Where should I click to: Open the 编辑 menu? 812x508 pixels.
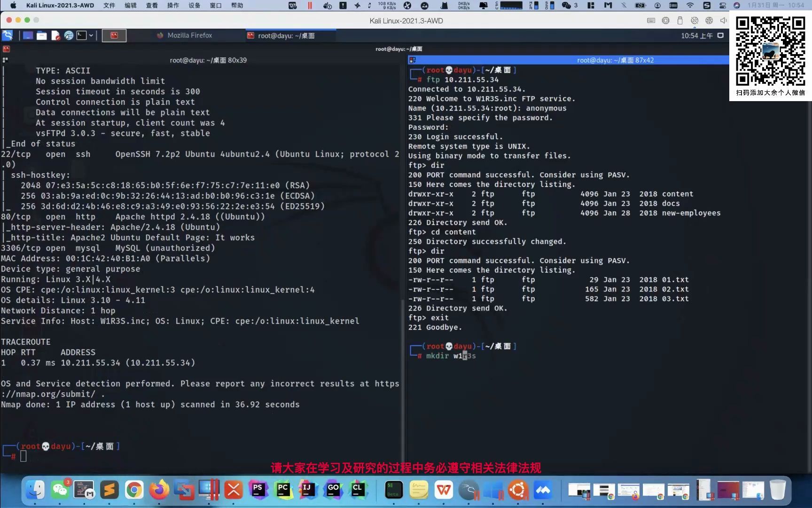(130, 5)
